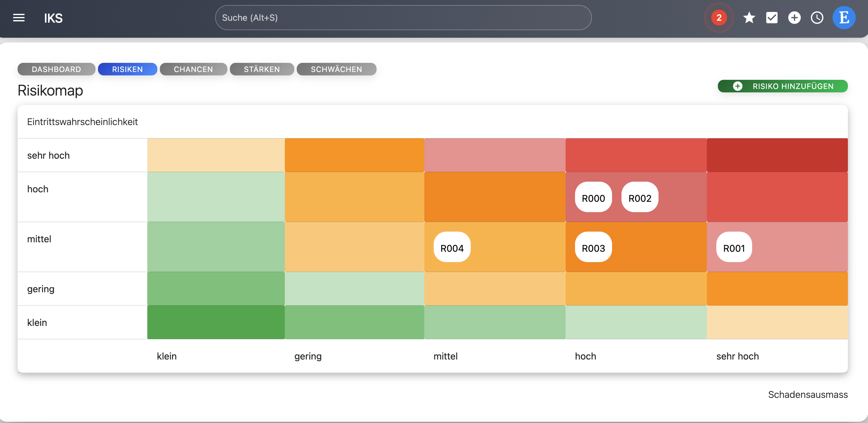Open the history clock icon
868x423 pixels.
click(817, 18)
